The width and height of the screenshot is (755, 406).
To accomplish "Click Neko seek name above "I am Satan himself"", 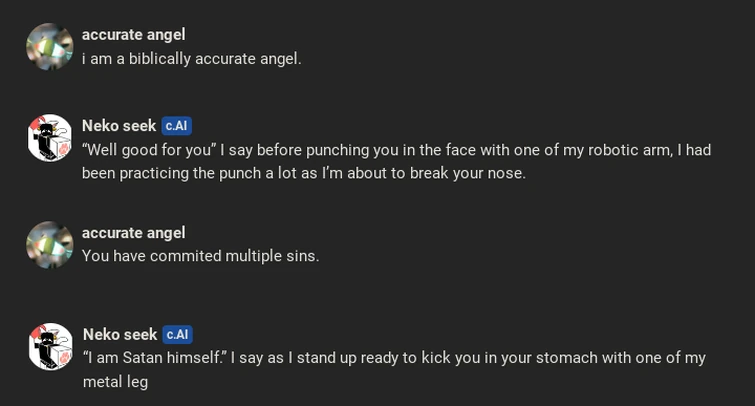I will click(119, 335).
